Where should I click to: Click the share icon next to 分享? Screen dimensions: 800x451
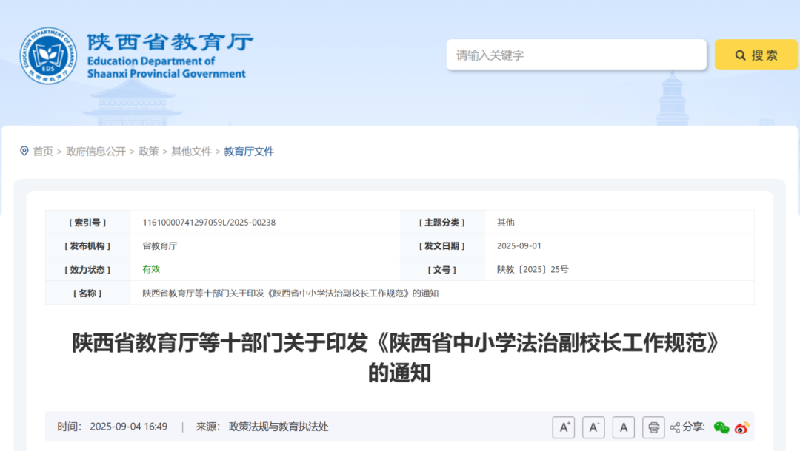(675, 428)
